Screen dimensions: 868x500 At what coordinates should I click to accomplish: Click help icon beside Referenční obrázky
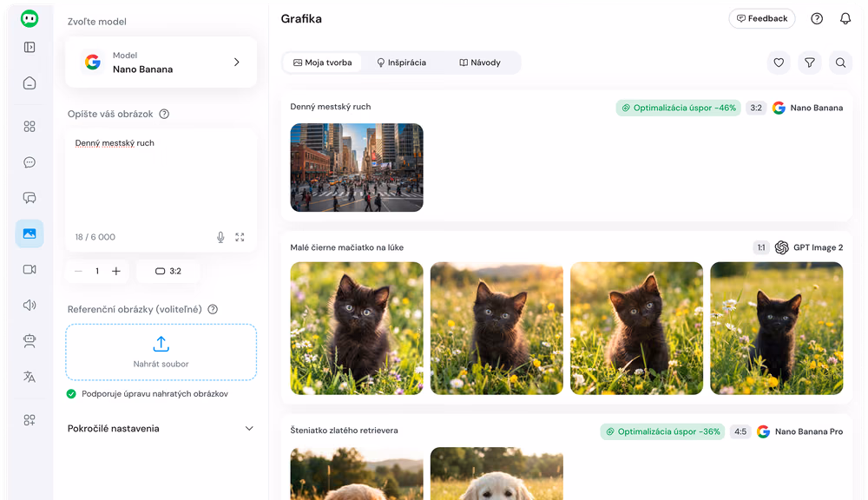tap(213, 310)
